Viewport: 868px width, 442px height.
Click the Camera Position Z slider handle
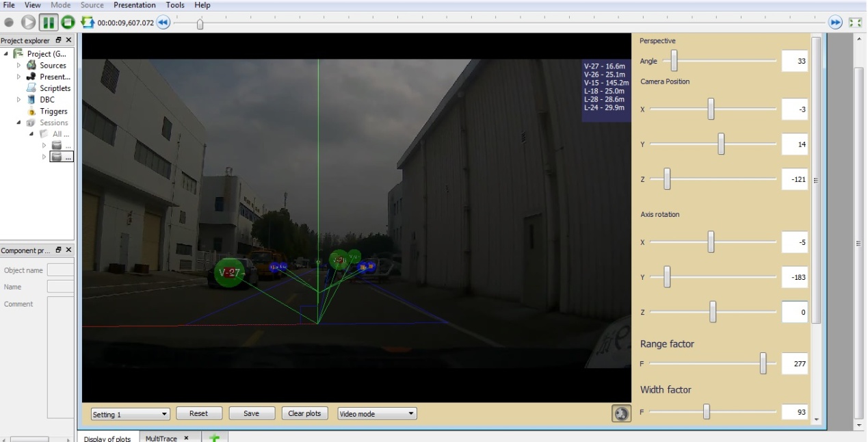[x=667, y=179]
